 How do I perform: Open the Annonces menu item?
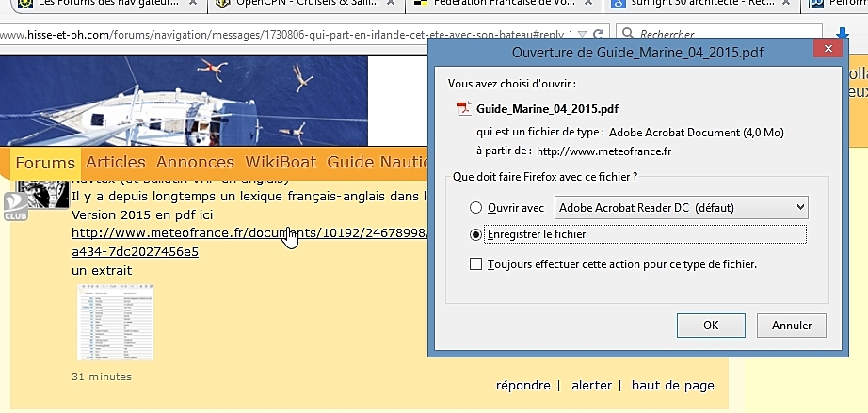click(195, 162)
